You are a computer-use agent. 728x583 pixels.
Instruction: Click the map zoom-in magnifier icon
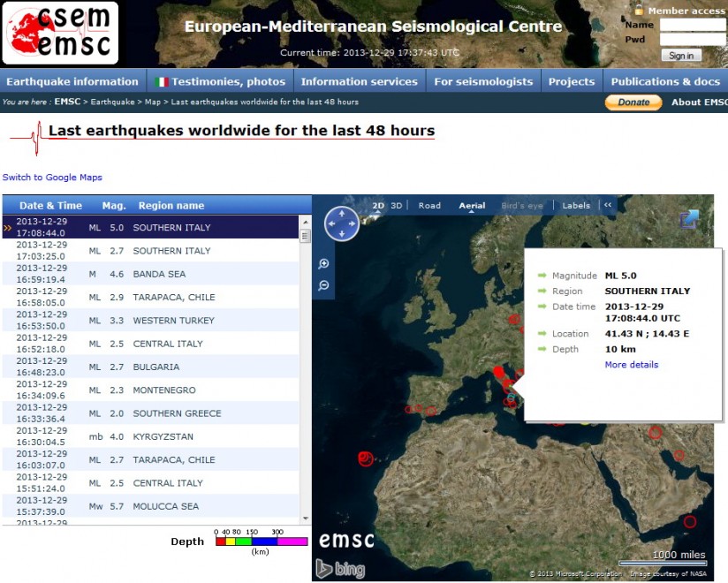[323, 263]
